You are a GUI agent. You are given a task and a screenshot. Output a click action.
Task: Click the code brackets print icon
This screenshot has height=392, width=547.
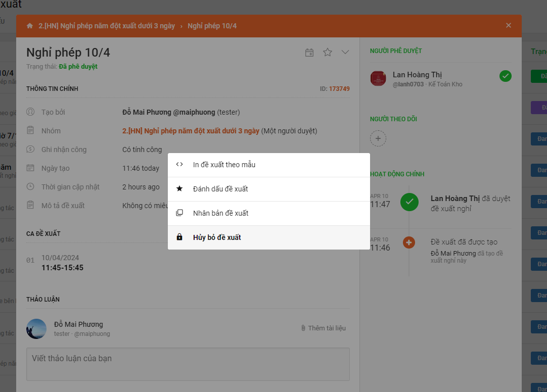[179, 164]
